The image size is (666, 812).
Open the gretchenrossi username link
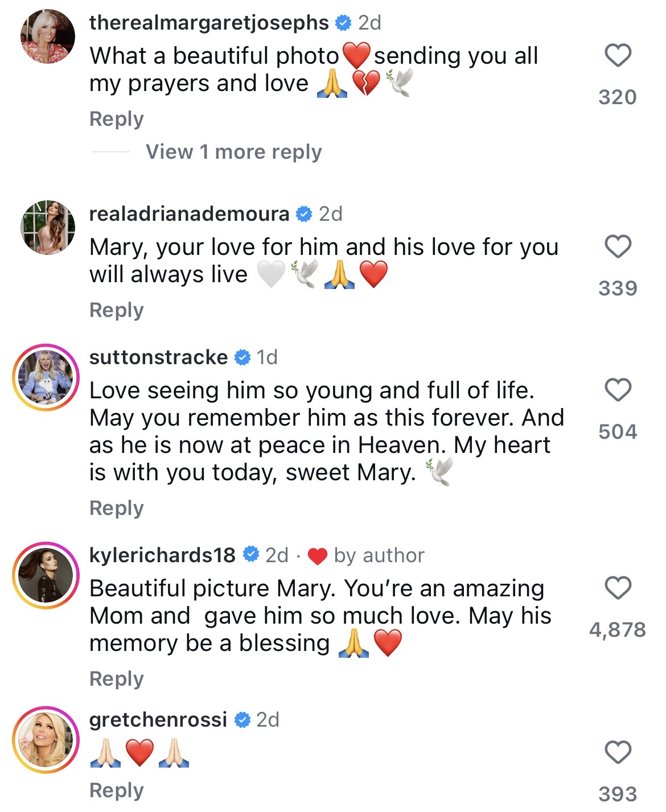(158, 720)
